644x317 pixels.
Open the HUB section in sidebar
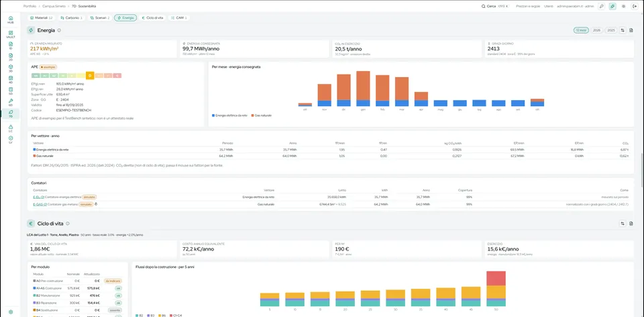coord(11,19)
